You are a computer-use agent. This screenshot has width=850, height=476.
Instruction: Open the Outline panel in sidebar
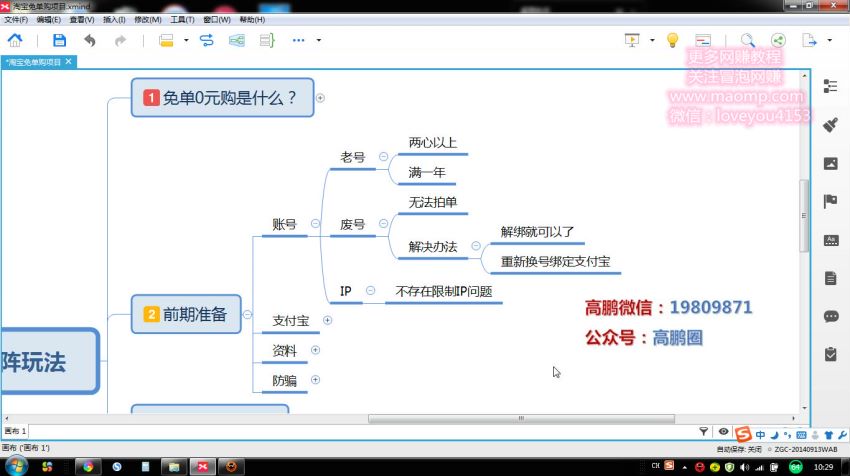click(830, 86)
